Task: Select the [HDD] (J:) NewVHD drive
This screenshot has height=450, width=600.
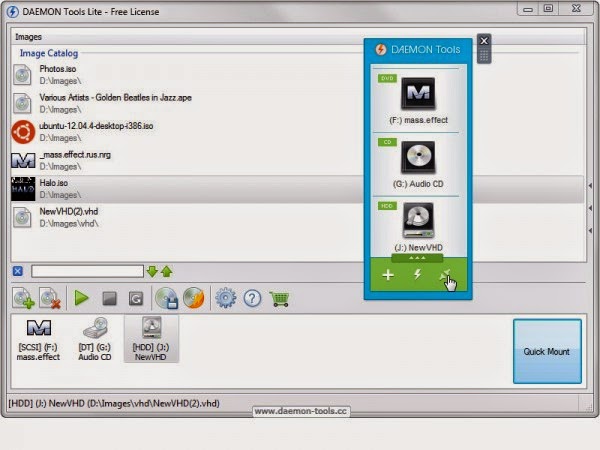Action: pyautogui.click(x=151, y=339)
